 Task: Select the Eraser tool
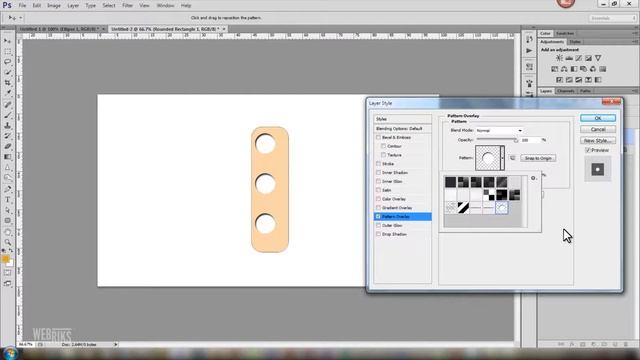coord(7,147)
